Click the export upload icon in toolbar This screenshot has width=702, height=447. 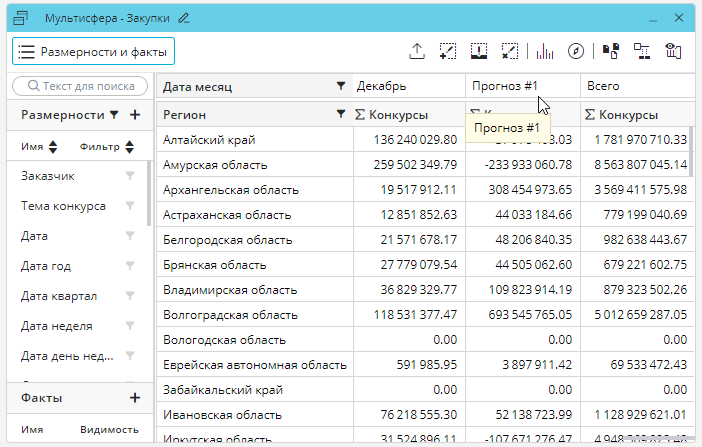pos(418,51)
